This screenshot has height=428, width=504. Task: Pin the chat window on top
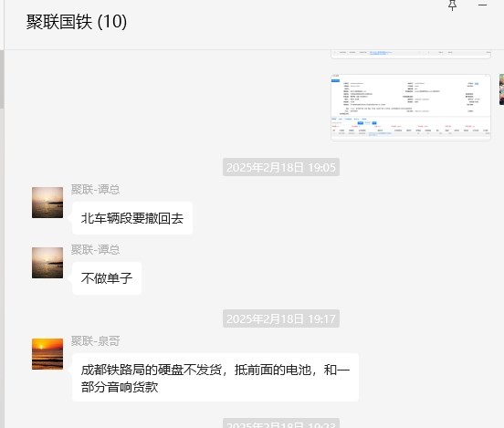point(453,5)
